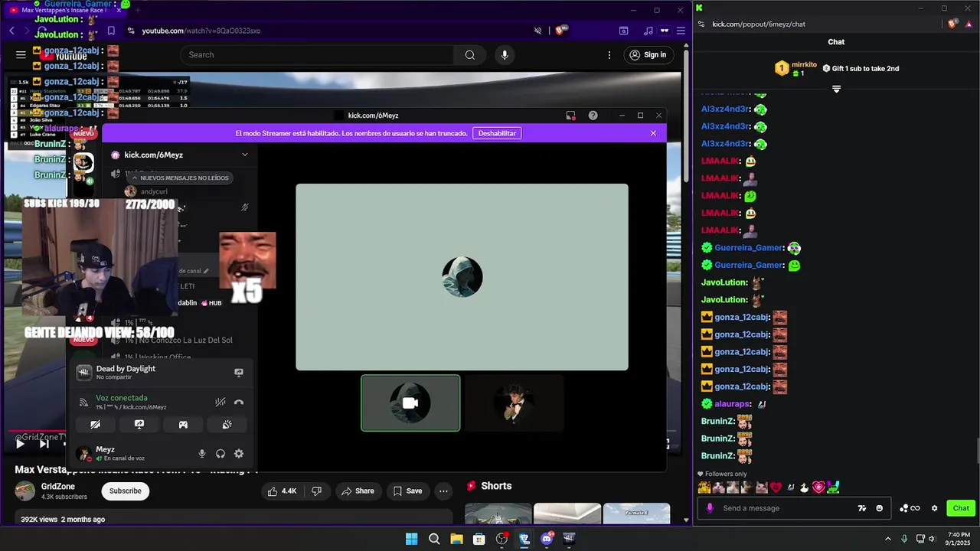Start YouTube voice search with microphone
The height and width of the screenshot is (551, 980).
504,54
